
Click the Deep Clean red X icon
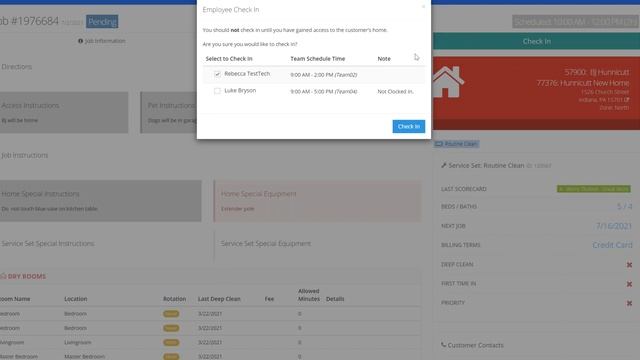[629, 265]
